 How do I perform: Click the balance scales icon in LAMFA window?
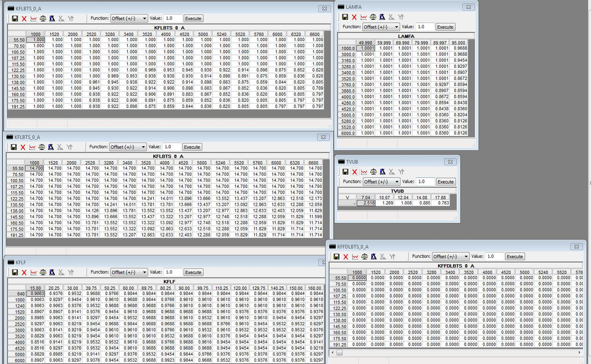tap(373, 17)
